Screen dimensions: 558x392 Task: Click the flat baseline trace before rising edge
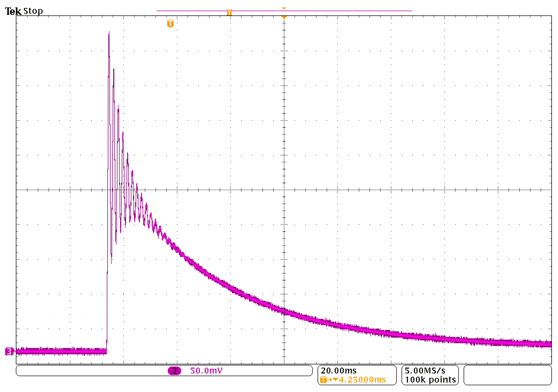(x=61, y=351)
